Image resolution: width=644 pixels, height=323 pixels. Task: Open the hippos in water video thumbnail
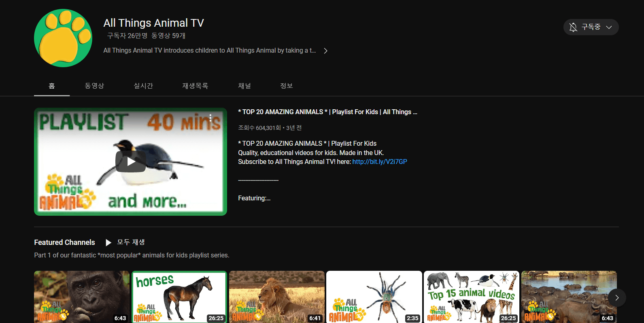pyautogui.click(x=569, y=297)
